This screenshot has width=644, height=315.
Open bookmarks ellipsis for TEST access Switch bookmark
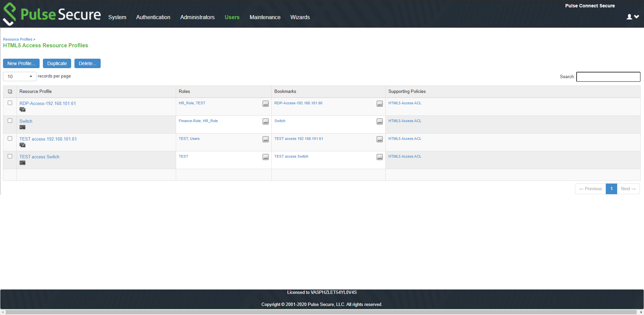pyautogui.click(x=380, y=157)
